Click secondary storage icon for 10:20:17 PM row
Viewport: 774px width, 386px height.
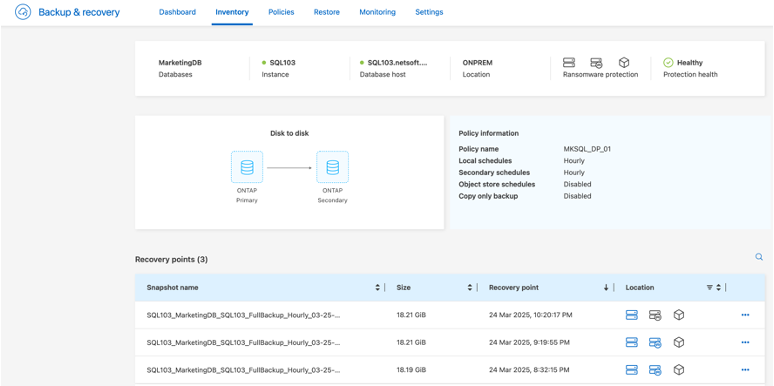(655, 315)
